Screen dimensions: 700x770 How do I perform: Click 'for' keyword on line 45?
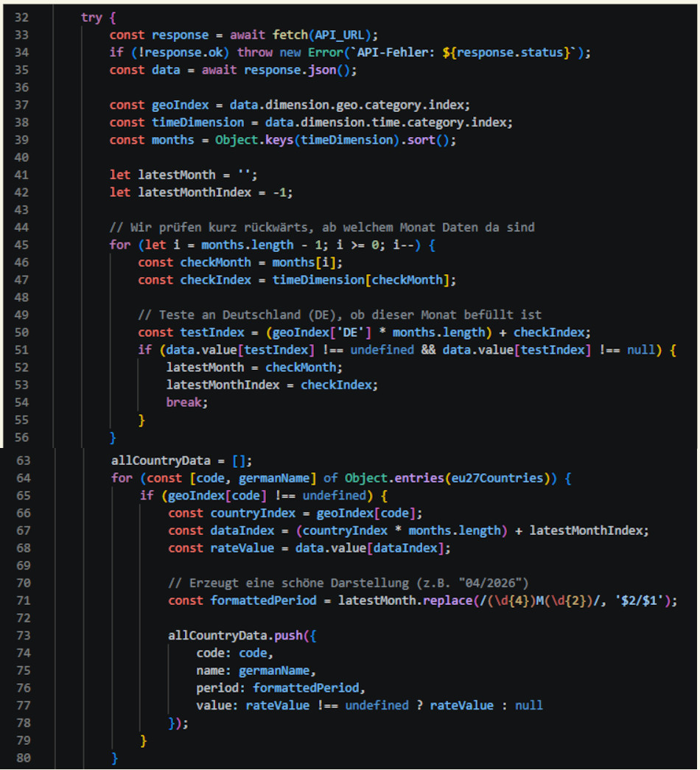click(120, 245)
